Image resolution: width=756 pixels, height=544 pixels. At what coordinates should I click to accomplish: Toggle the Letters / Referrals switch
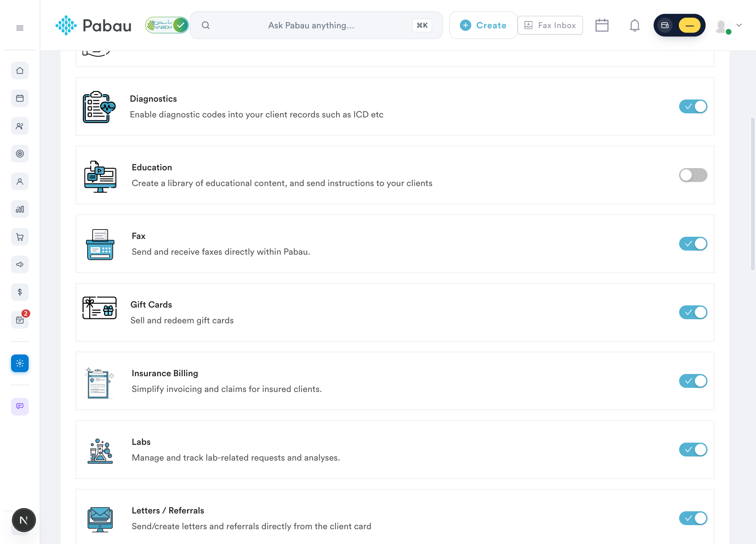point(693,518)
